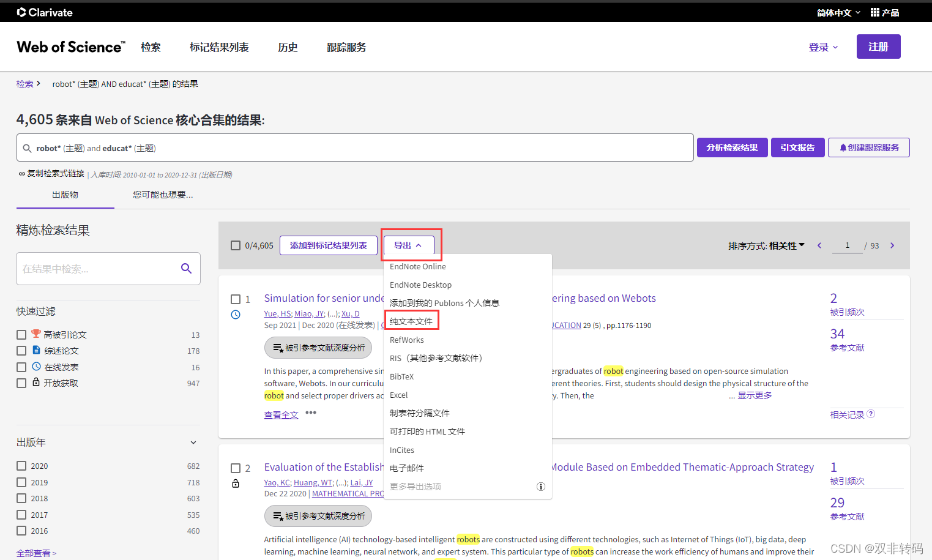Image resolution: width=932 pixels, height=560 pixels.
Task: Switch to the 您可能也想要... tab
Action: tap(163, 195)
